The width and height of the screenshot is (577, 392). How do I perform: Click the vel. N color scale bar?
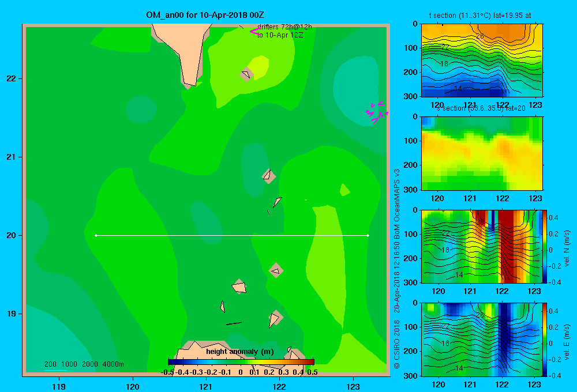pos(545,246)
